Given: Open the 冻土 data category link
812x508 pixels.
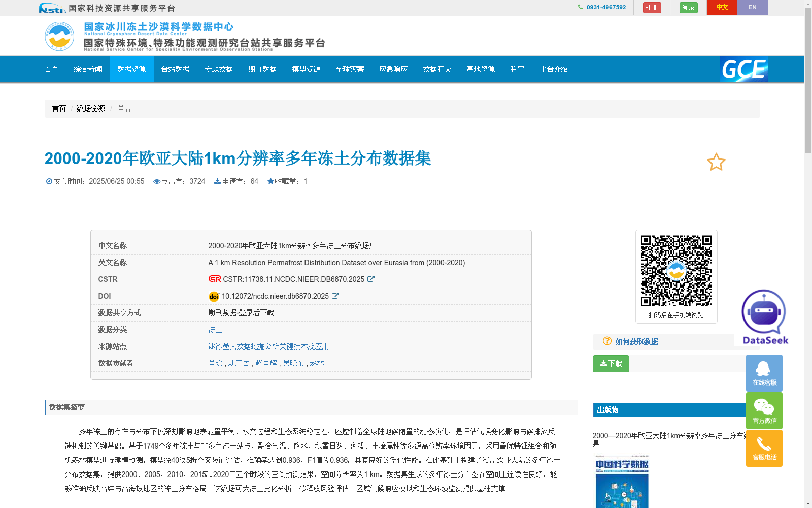Looking at the screenshot, I should point(215,330).
